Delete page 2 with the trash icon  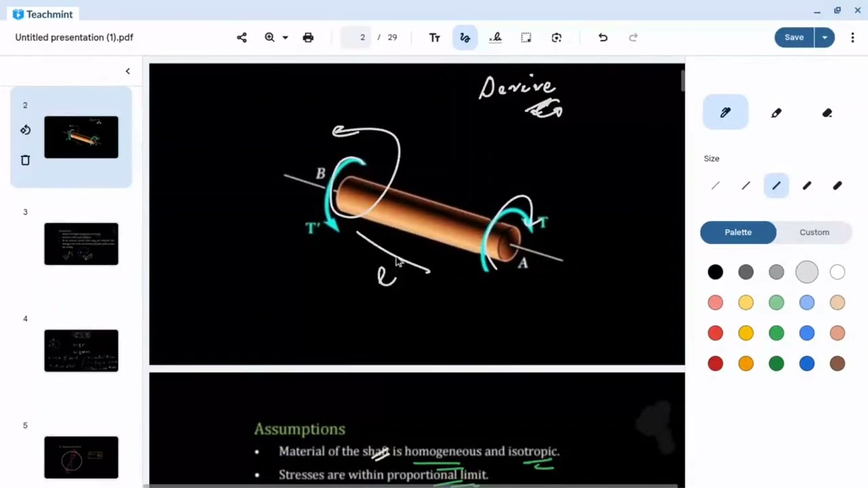(x=25, y=160)
